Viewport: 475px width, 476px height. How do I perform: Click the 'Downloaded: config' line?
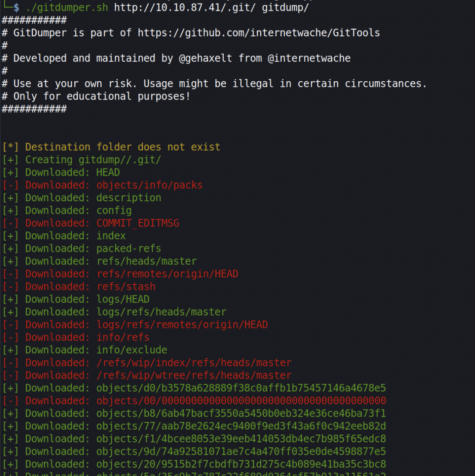pyautogui.click(x=67, y=210)
